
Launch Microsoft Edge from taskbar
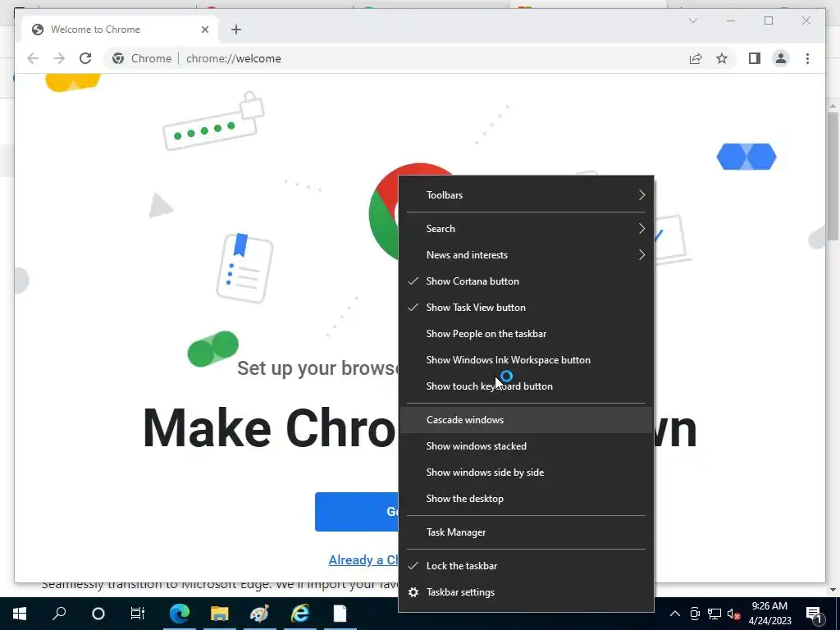point(180,614)
